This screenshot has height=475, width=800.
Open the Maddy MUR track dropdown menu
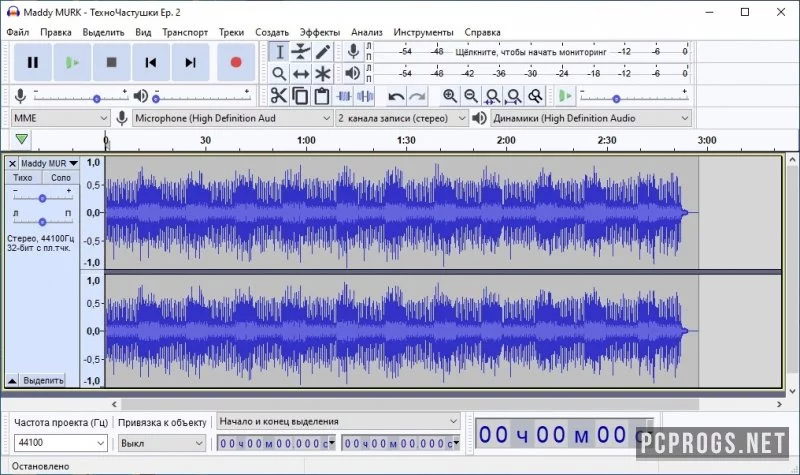tap(49, 164)
